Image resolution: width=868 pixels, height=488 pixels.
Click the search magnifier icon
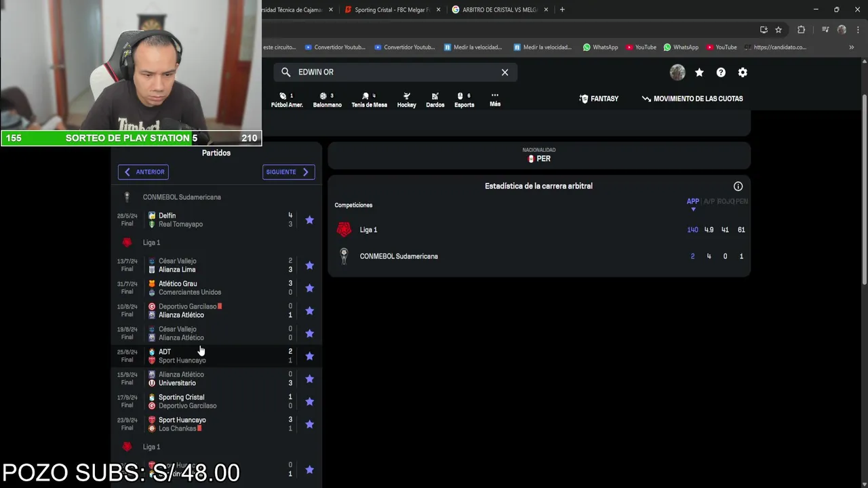(285, 72)
